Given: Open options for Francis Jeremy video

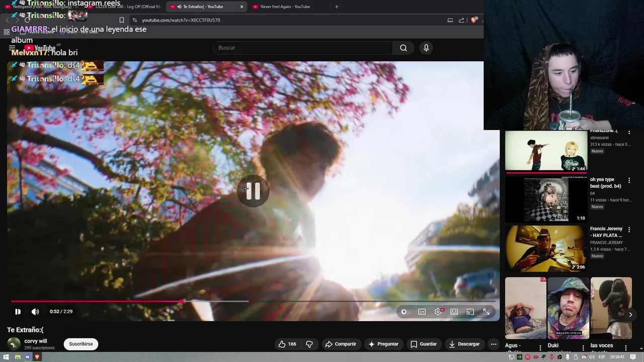Looking at the screenshot, I should coord(629,229).
